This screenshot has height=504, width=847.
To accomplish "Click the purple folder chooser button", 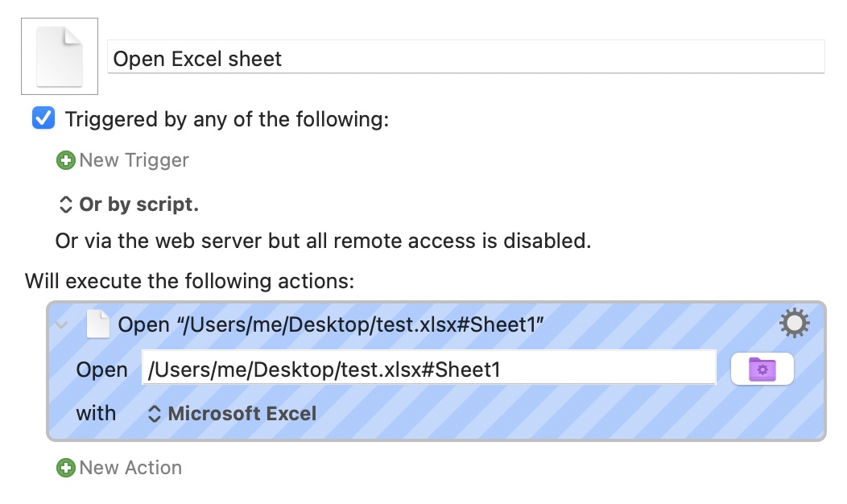I will coord(762,369).
